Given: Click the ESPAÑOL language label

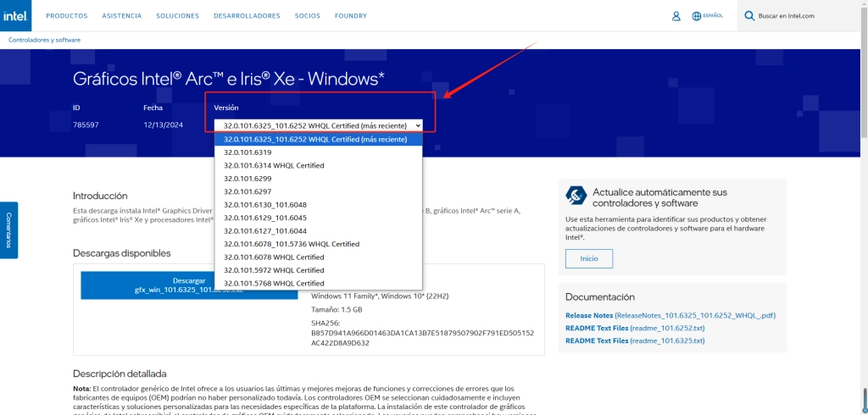Looking at the screenshot, I should pyautogui.click(x=713, y=16).
